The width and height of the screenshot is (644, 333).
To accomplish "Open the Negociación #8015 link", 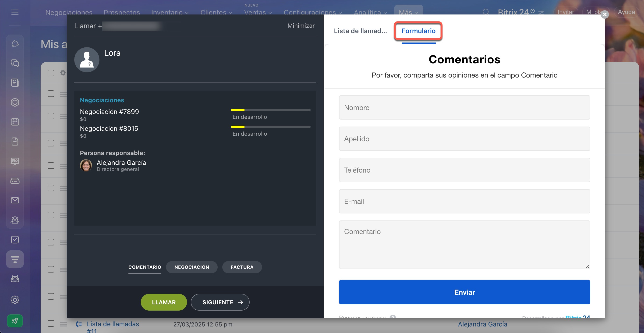I will [x=109, y=128].
